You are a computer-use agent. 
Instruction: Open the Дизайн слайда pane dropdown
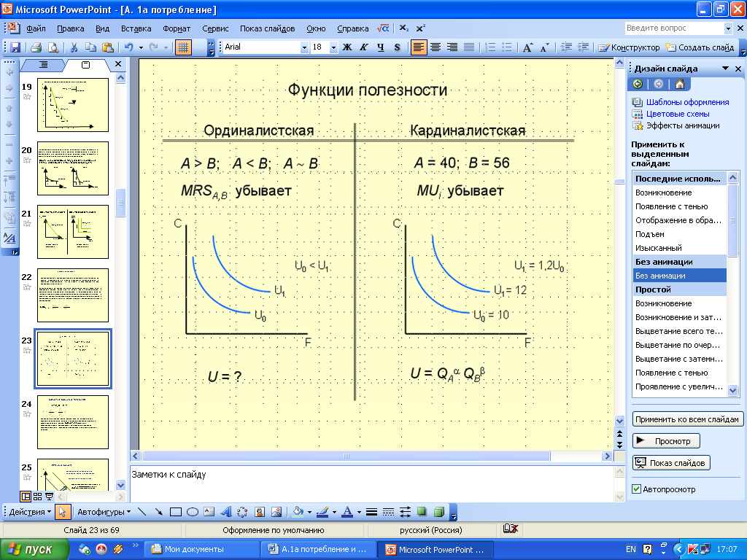(725, 69)
